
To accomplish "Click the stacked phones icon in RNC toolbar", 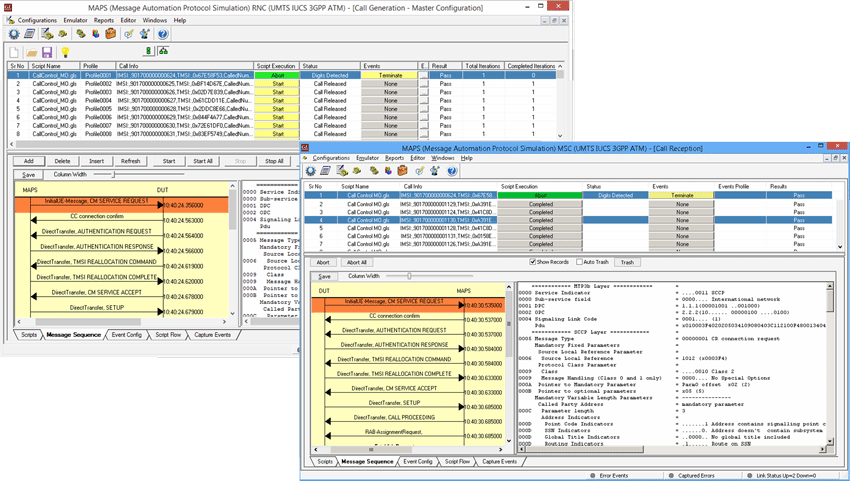I will (81, 34).
